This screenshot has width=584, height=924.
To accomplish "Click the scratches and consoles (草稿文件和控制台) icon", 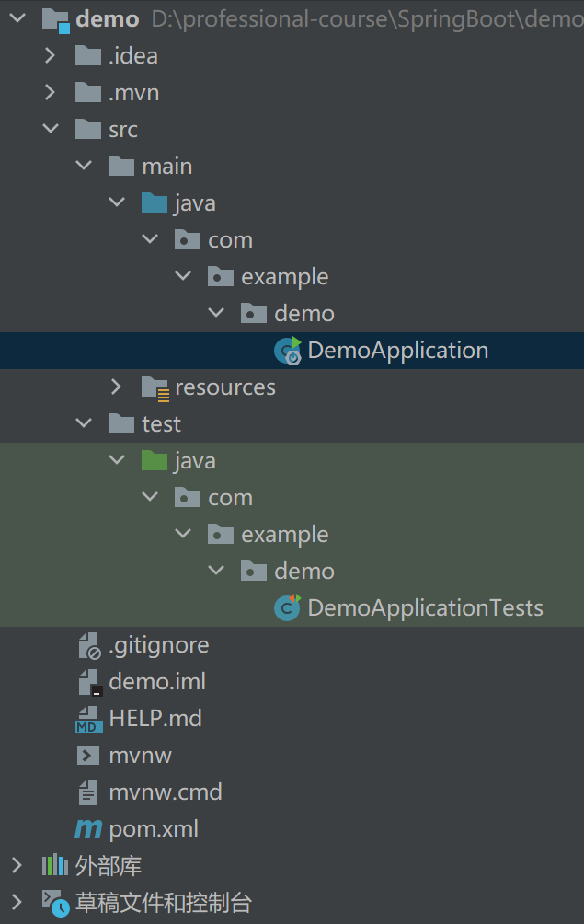I will pyautogui.click(x=55, y=903).
